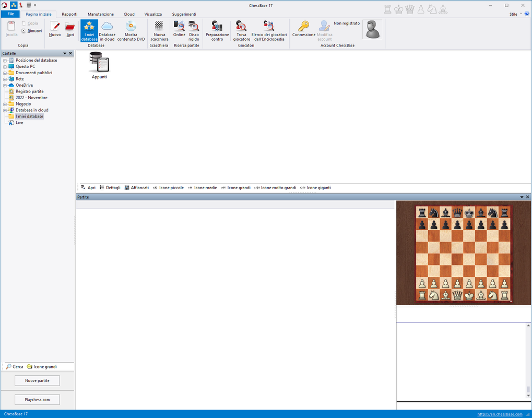Image resolution: width=532 pixels, height=418 pixels.
Task: Select 2022 - Novembre tree item
Action: (31, 98)
